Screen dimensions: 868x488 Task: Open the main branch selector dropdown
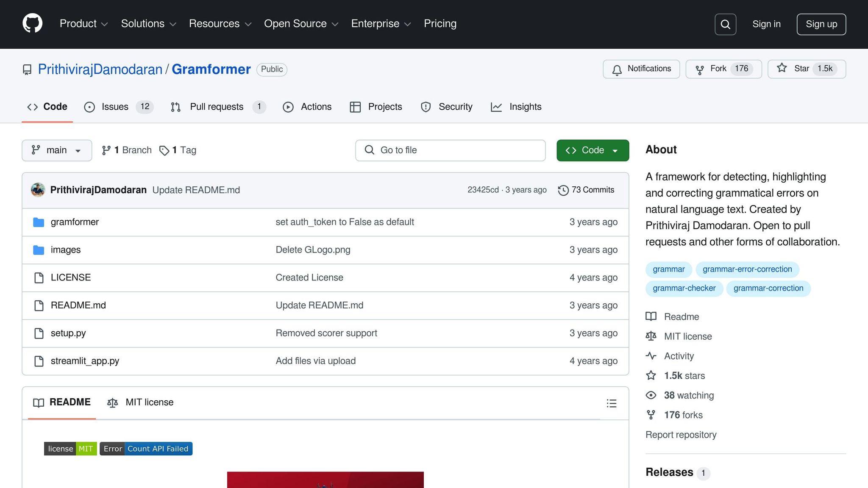[56, 150]
